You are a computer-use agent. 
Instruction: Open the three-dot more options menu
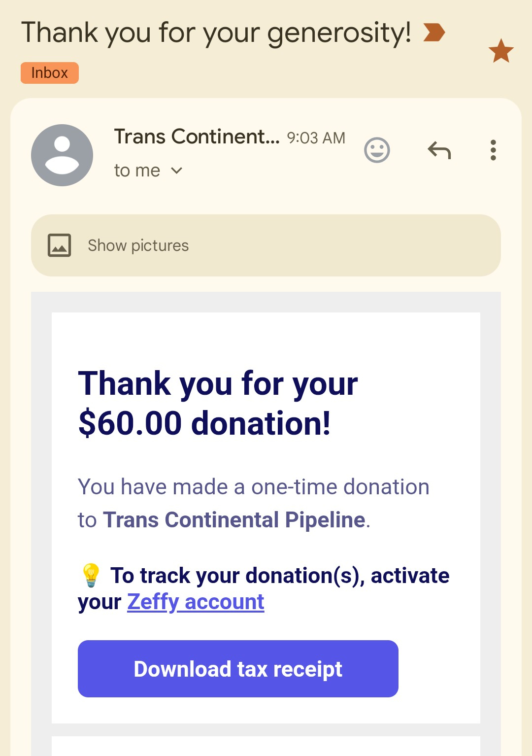pyautogui.click(x=493, y=150)
